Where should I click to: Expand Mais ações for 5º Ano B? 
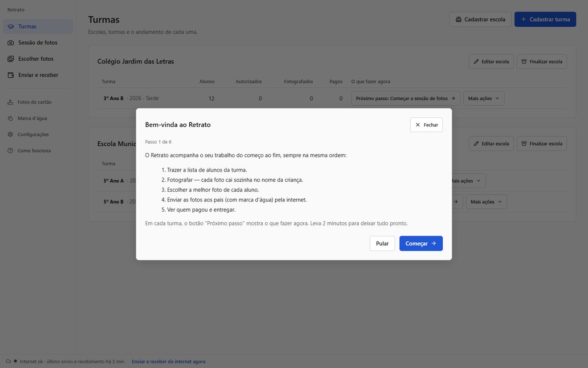[486, 202]
